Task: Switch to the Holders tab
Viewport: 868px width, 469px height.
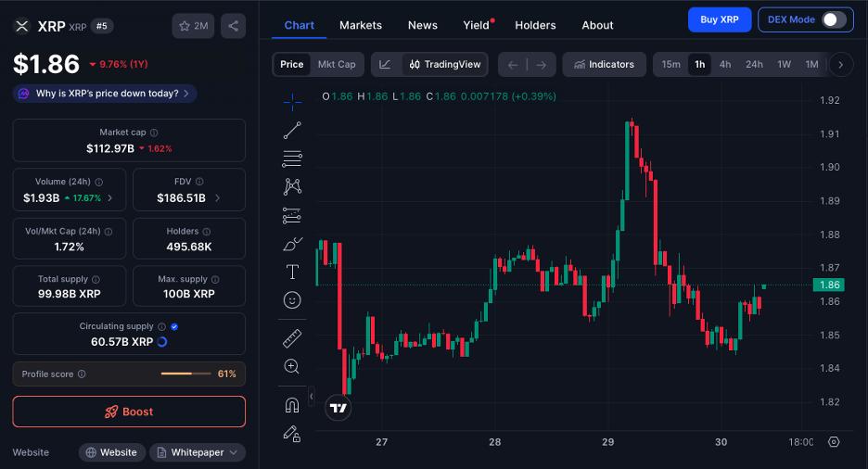Action: coord(535,25)
